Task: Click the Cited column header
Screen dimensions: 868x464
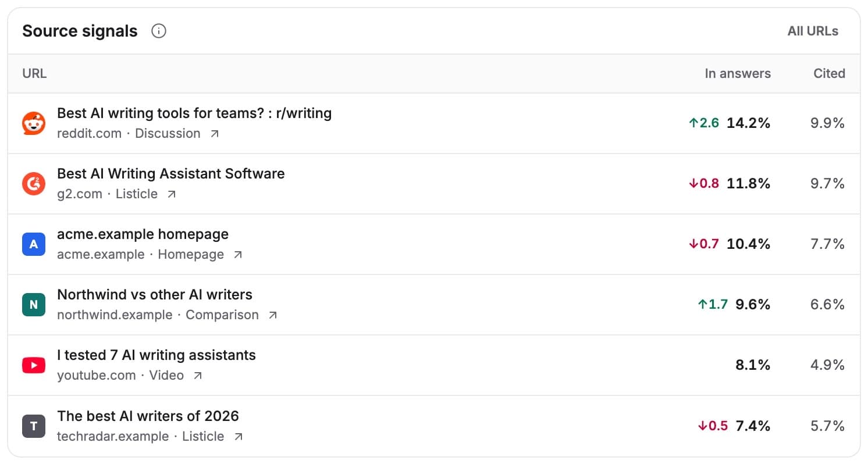Action: click(x=829, y=73)
